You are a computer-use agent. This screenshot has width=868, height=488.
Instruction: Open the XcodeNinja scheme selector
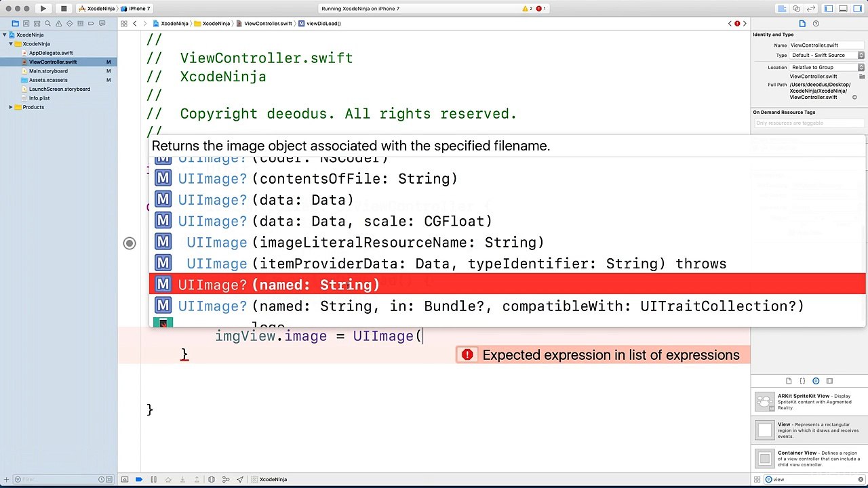96,9
